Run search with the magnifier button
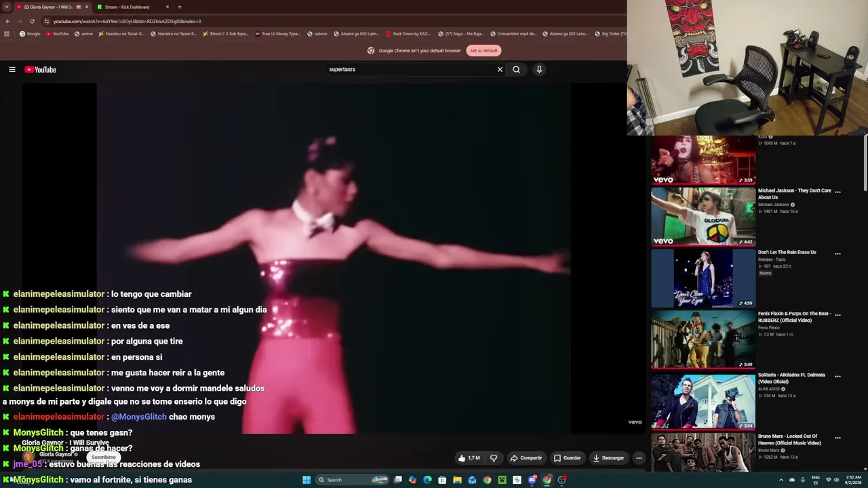Screen dimensions: 868x488 pos(516,69)
